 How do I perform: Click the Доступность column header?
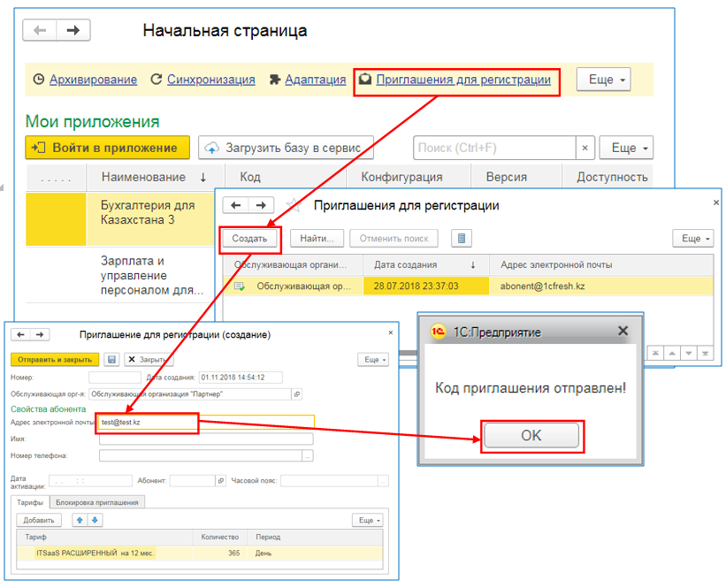[x=608, y=177]
